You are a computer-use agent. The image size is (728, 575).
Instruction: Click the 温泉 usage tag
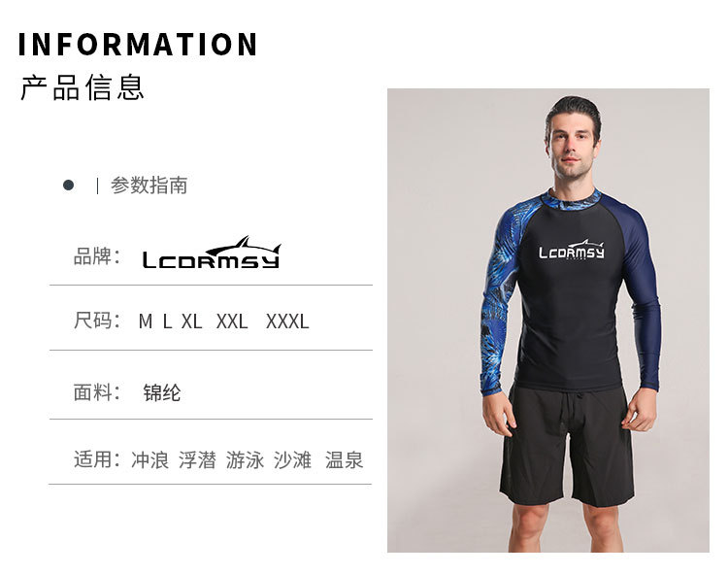344,460
